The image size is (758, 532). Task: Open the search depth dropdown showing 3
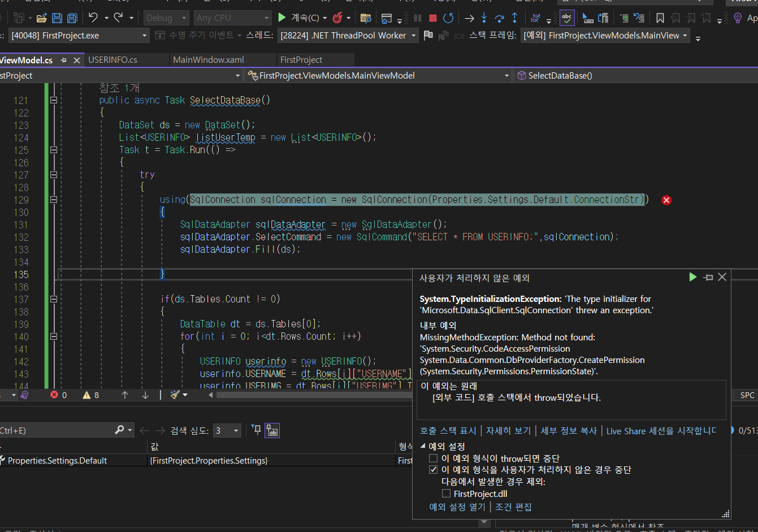click(227, 430)
